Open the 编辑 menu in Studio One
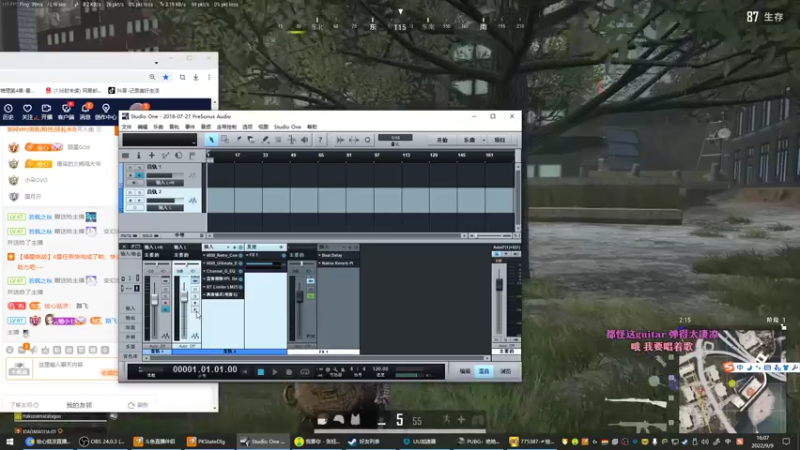This screenshot has width=800, height=450. click(x=142, y=127)
